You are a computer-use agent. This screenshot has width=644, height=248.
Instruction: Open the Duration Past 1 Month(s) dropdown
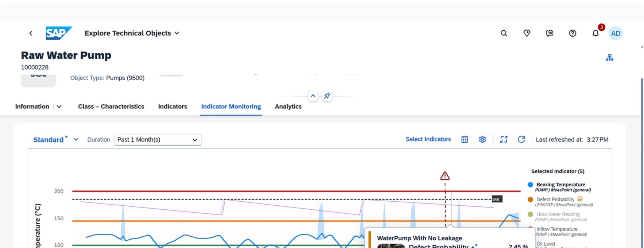[158, 140]
